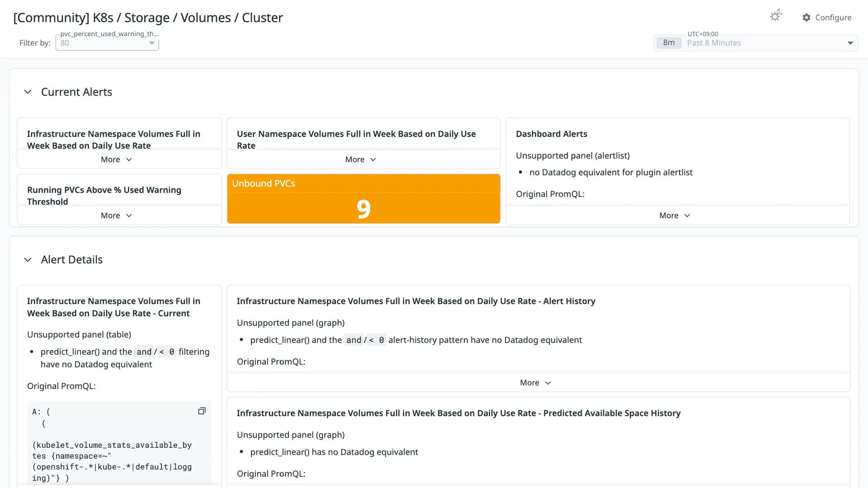
Task: Open the pvc_percent_used_warning threshold filter dropdown
Action: point(107,43)
